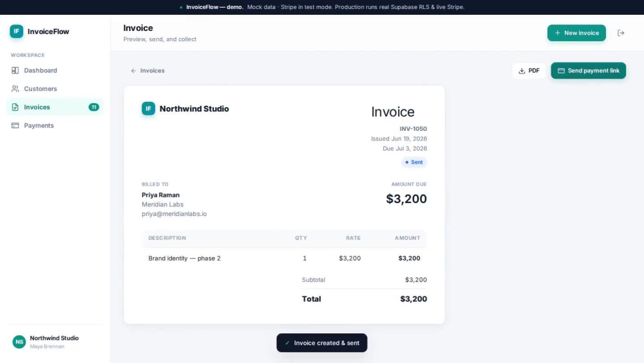This screenshot has width=644, height=363.
Task: Click the Maya Brennan user name
Action: (47, 346)
